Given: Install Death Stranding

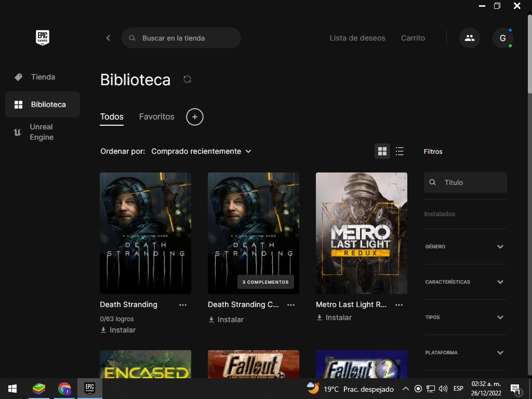Looking at the screenshot, I should click(x=118, y=330).
